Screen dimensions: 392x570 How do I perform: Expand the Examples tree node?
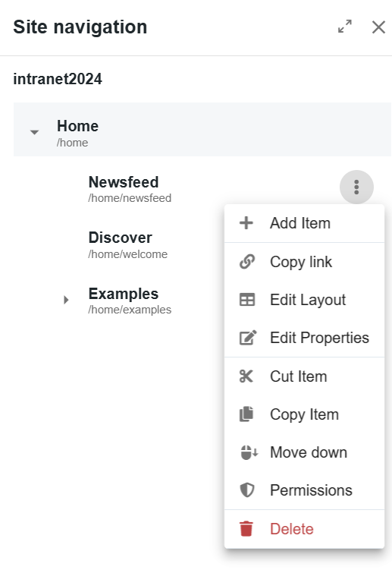click(x=66, y=300)
